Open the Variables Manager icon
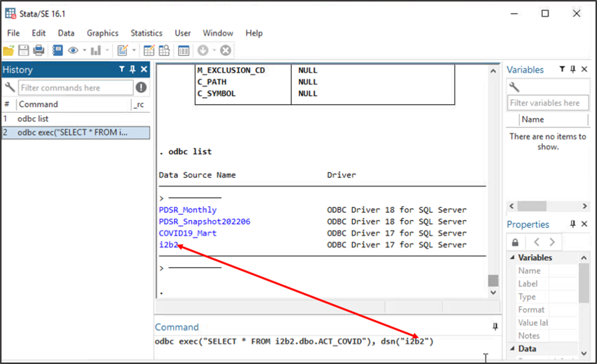This screenshot has height=364, width=597. coord(184,50)
